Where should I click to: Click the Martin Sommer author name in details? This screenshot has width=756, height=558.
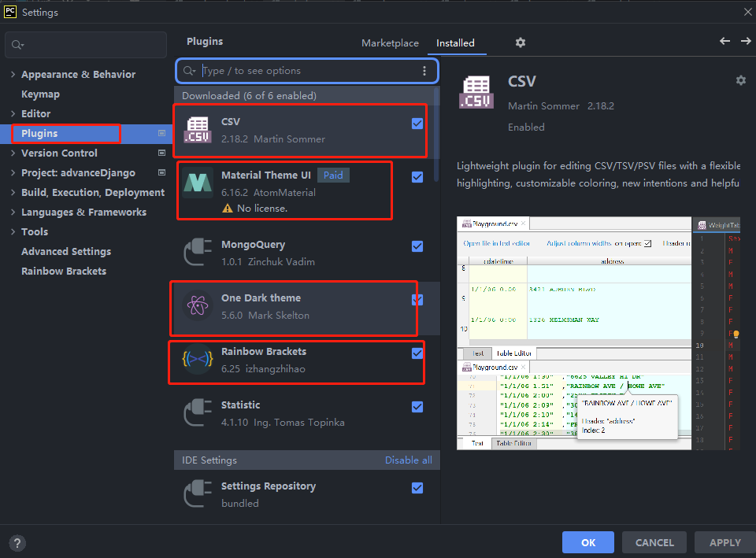543,106
